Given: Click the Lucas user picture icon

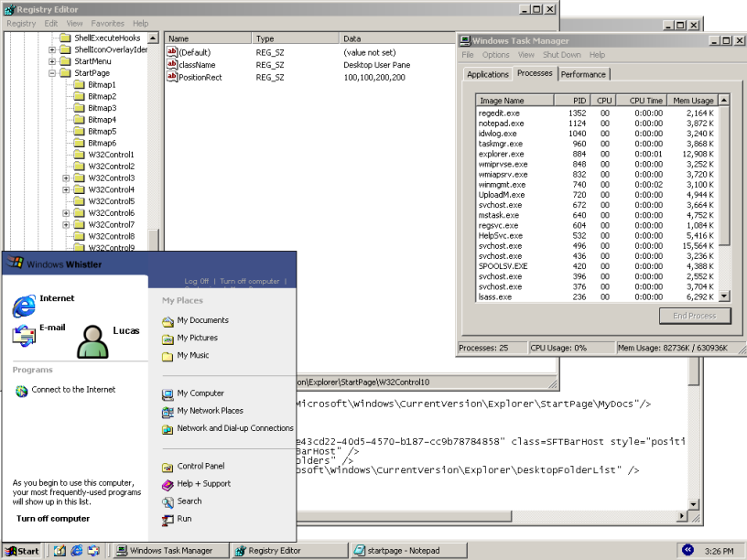Looking at the screenshot, I should (92, 341).
